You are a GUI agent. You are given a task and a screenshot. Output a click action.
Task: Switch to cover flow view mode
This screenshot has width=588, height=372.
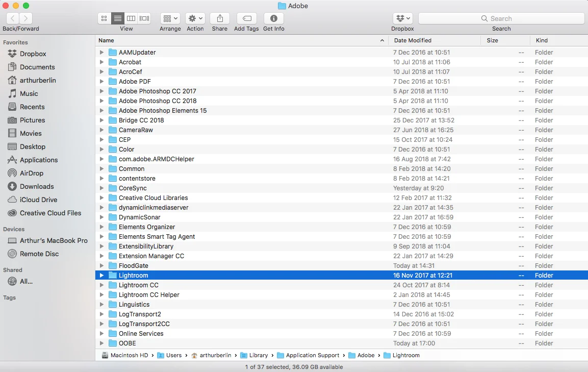click(144, 18)
